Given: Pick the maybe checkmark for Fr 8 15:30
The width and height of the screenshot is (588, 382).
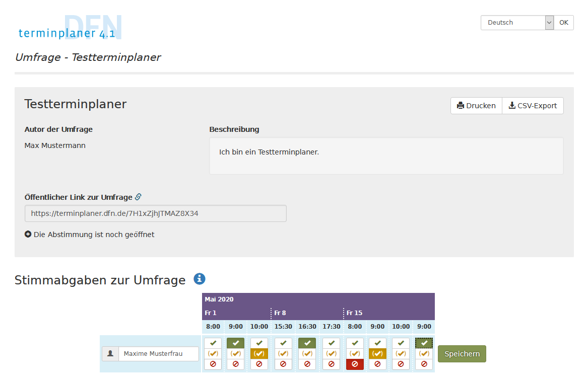Looking at the screenshot, I should [x=283, y=354].
